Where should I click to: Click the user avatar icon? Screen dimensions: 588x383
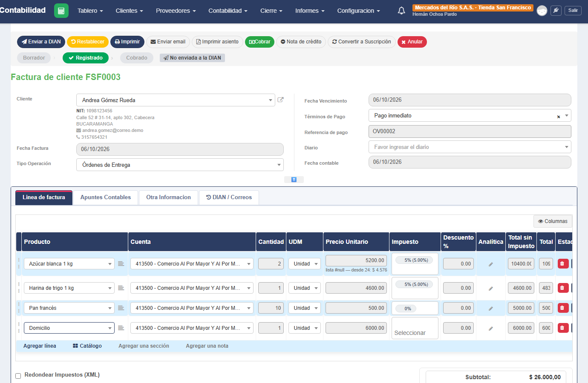pyautogui.click(x=542, y=11)
